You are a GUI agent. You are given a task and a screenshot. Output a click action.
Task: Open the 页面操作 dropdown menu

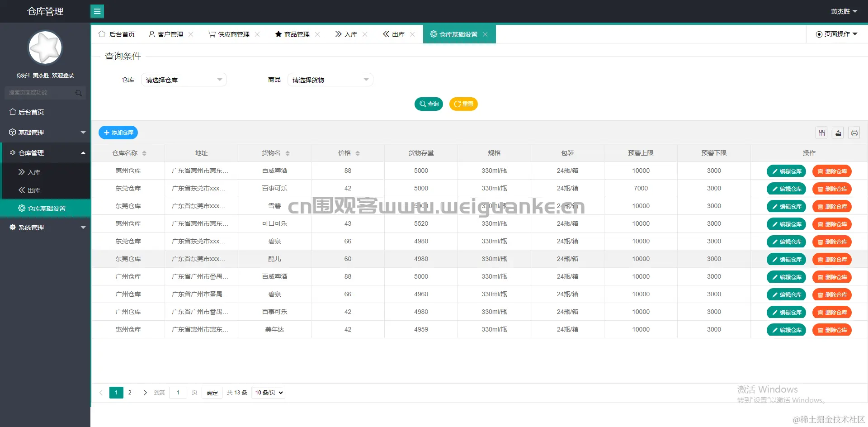[x=836, y=34]
